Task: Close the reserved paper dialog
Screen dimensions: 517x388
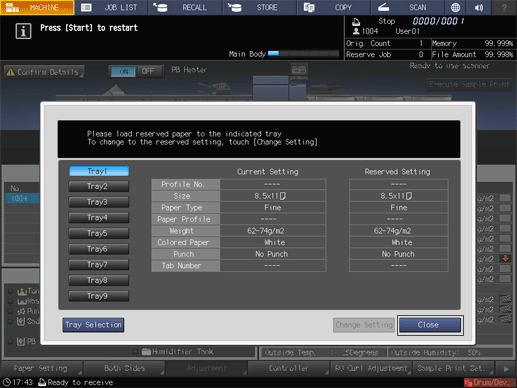Action: [430, 325]
